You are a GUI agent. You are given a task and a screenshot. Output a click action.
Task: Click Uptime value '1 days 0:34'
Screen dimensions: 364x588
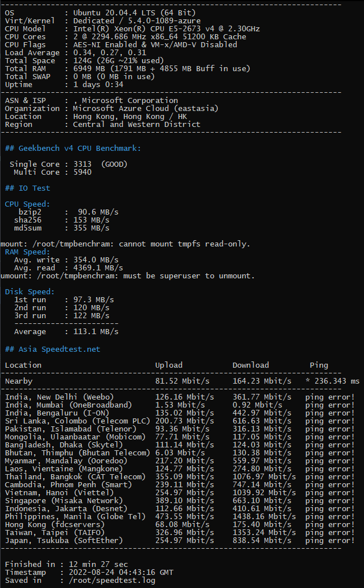[98, 85]
